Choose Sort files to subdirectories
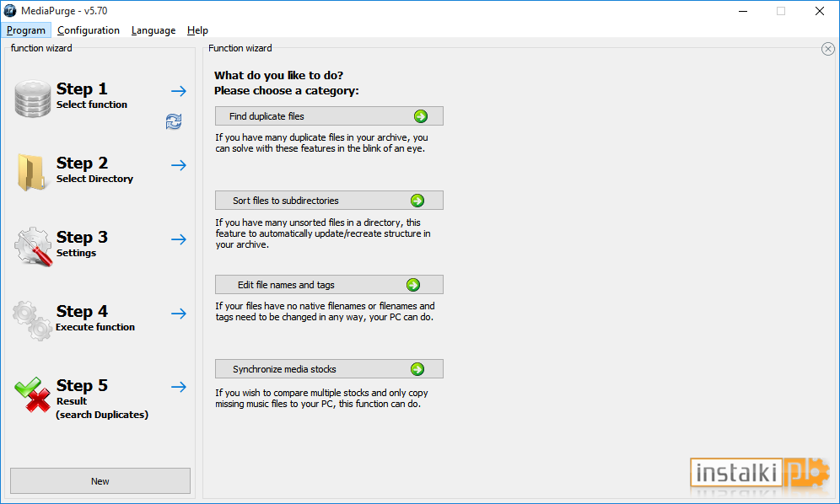840x504 pixels. pos(329,201)
